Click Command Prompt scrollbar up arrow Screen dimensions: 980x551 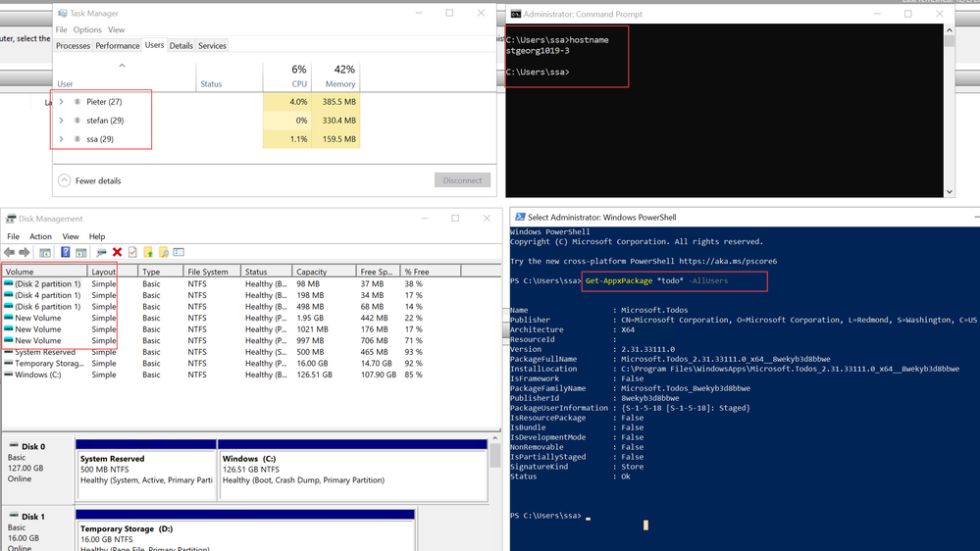pyautogui.click(x=950, y=30)
